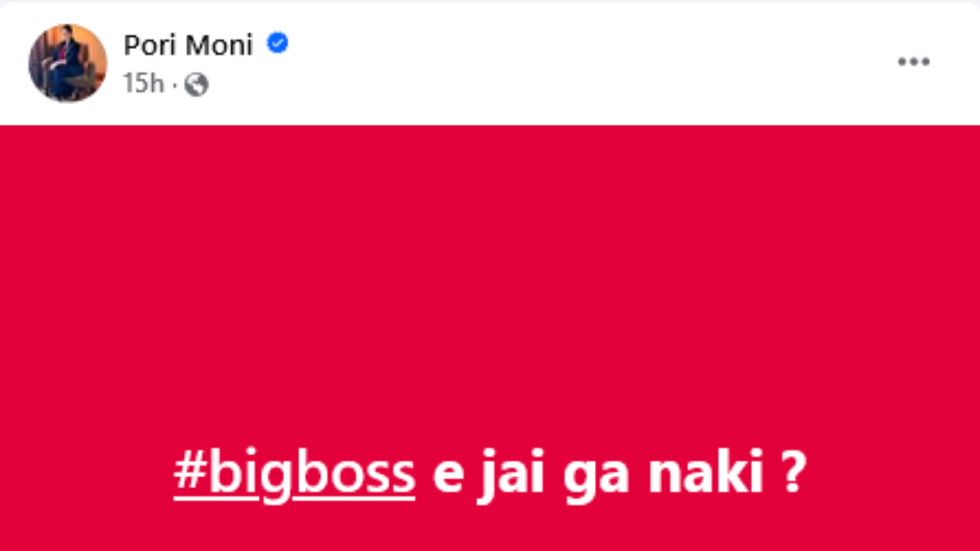
Task: Click the globe public audience icon
Action: [196, 84]
